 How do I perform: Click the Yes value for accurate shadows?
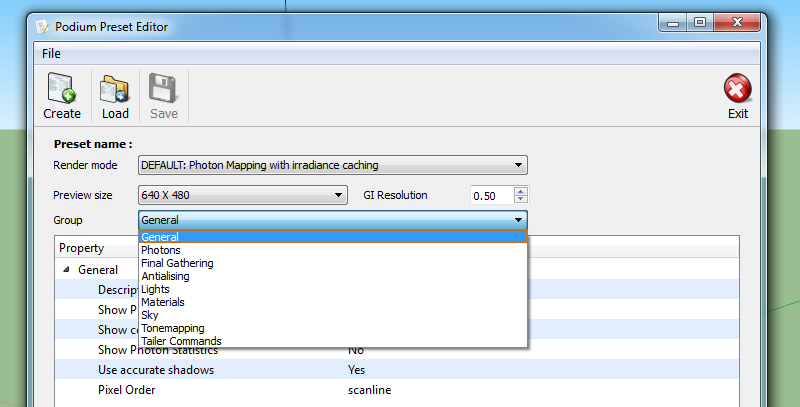(x=357, y=370)
